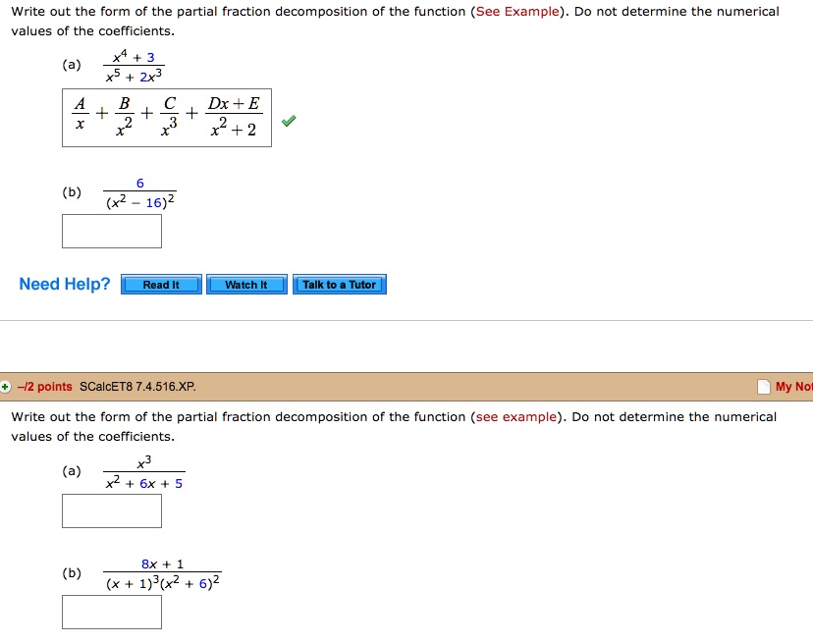Click the green plus icon on the question header

pyautogui.click(x=8, y=386)
